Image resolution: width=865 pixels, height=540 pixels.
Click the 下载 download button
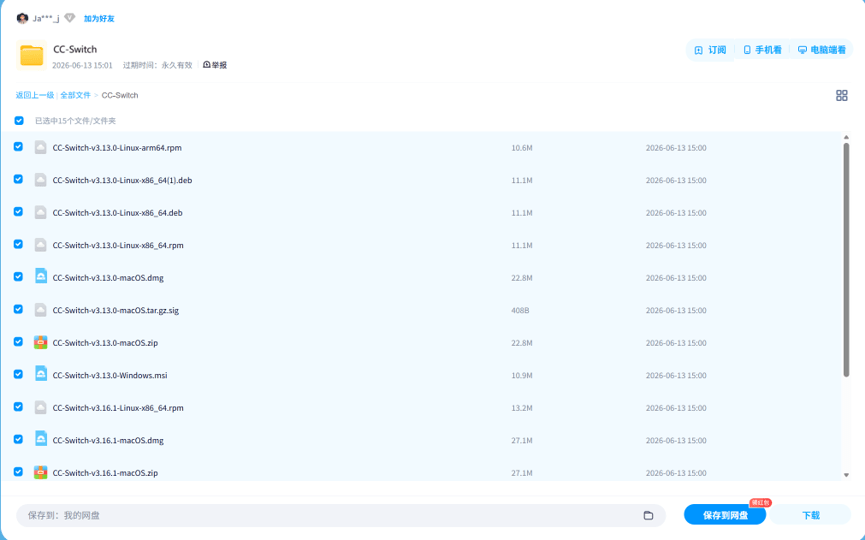pyautogui.click(x=811, y=515)
